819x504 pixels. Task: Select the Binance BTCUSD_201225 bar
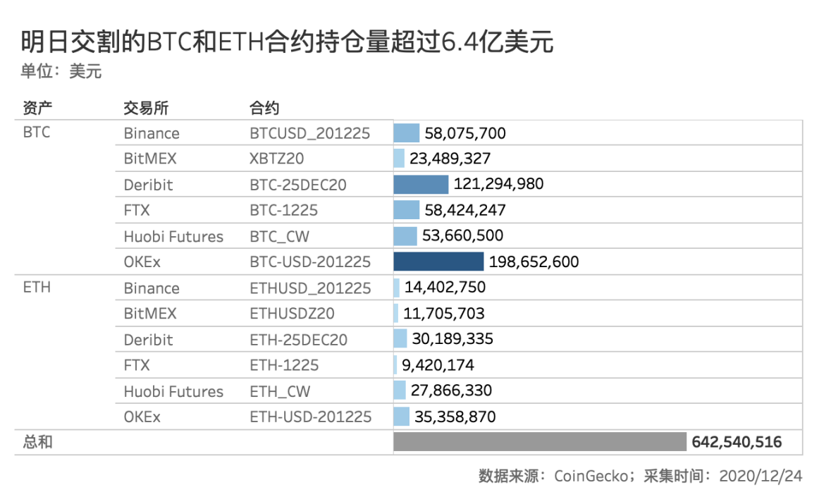(407, 133)
